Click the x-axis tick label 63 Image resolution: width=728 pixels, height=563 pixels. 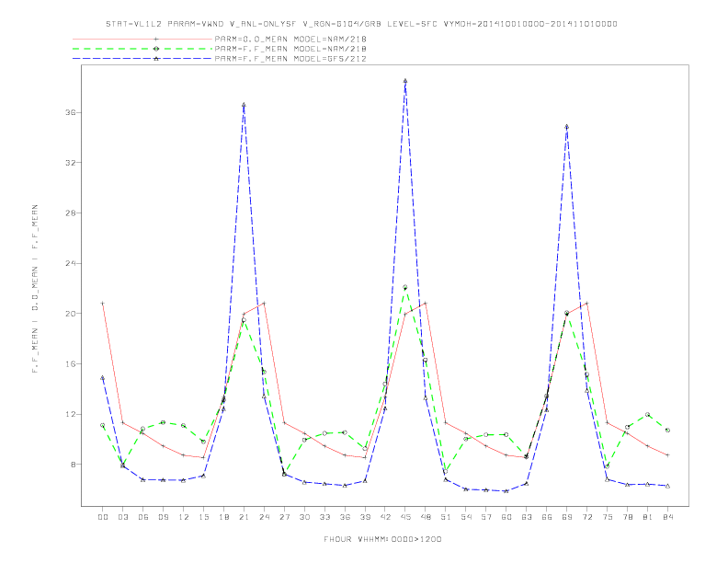527,517
